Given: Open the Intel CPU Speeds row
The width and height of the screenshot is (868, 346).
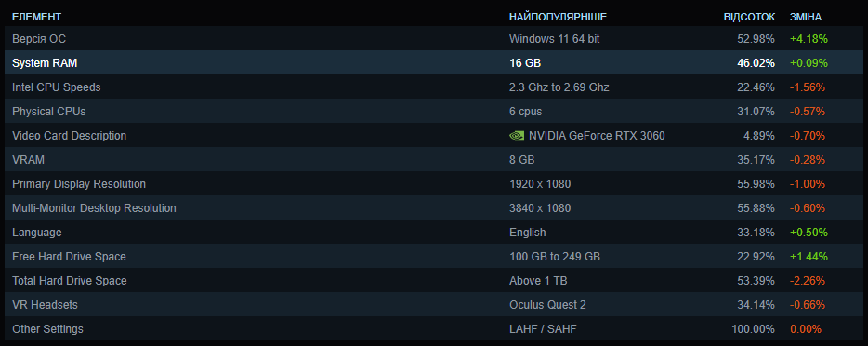Looking at the screenshot, I should (434, 87).
